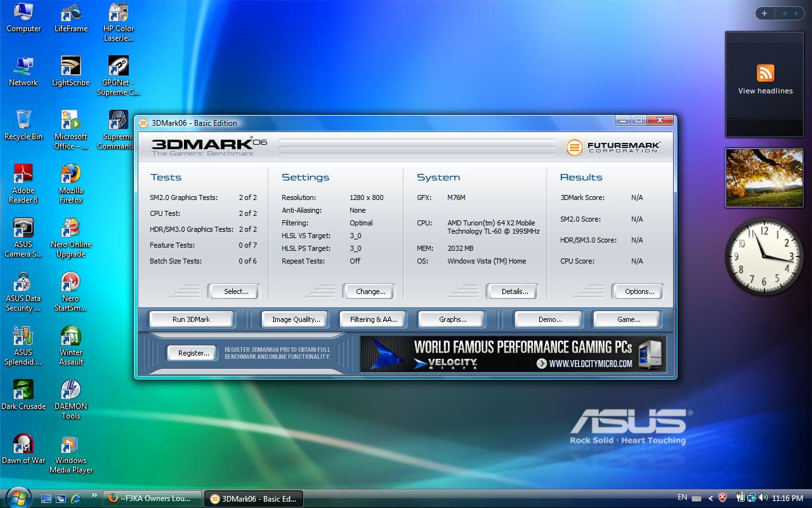The width and height of the screenshot is (812, 508).
Task: Click the Internet Explorer quick launch icon
Action: (76, 498)
